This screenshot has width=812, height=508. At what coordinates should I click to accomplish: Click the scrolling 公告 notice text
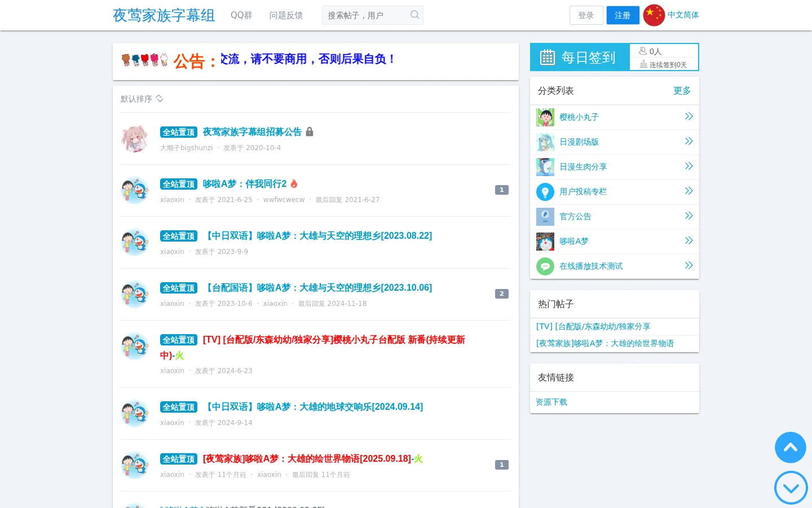coord(308,59)
